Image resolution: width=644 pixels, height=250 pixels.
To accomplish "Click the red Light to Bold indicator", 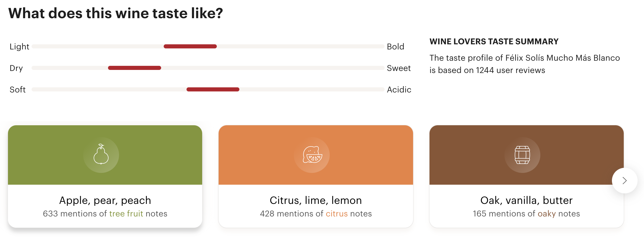I will coord(190,46).
